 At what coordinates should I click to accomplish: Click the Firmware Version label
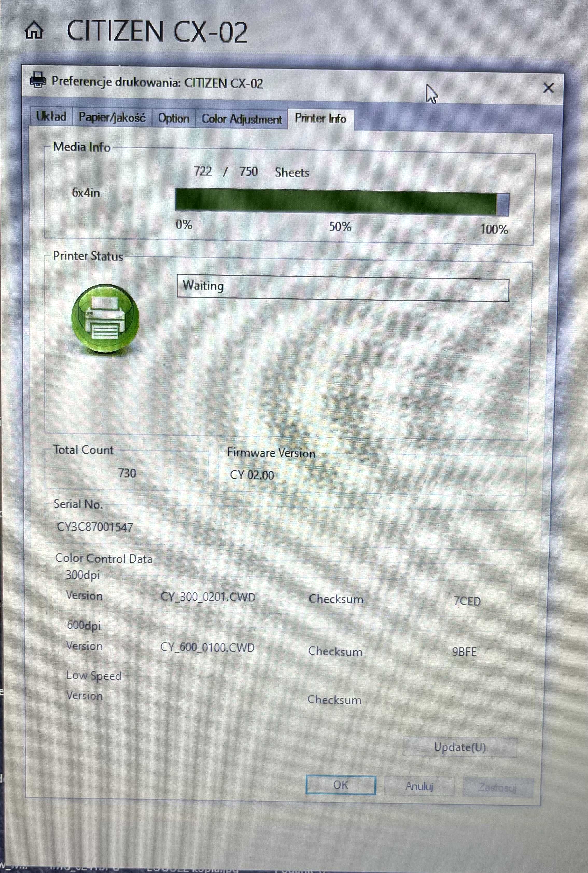pyautogui.click(x=271, y=453)
